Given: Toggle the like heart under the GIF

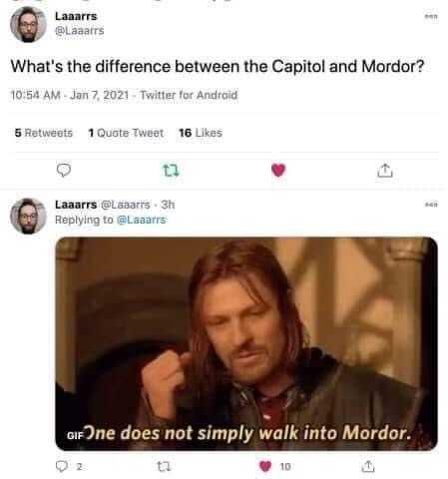Looking at the screenshot, I should tap(265, 466).
